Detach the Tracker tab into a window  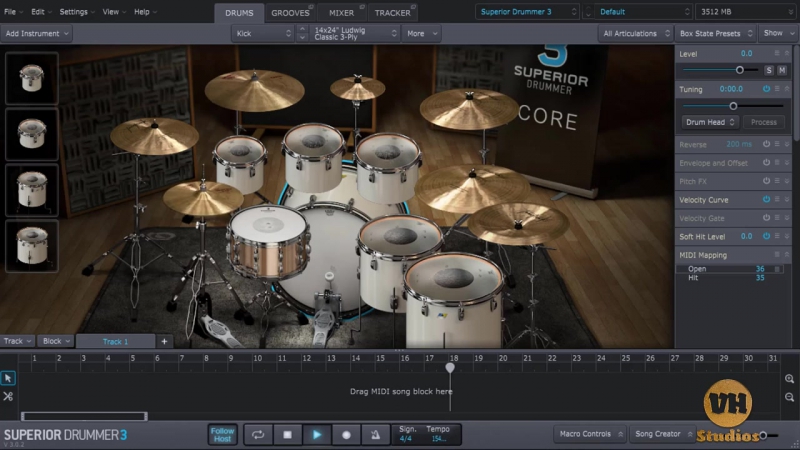tap(413, 7)
